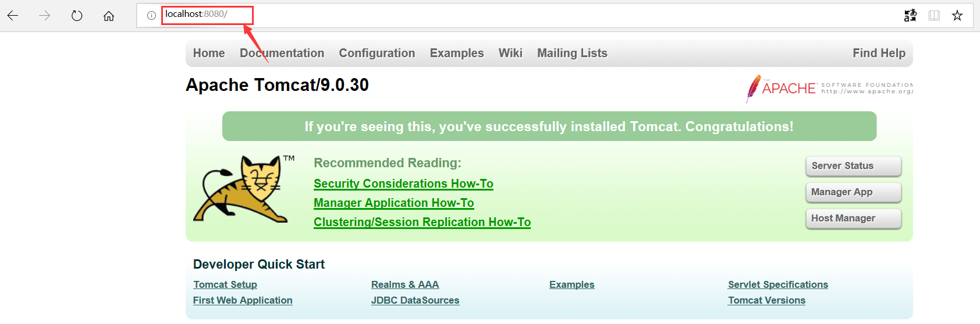Image resolution: width=980 pixels, height=324 pixels.
Task: Show site info via the address bar info icon
Action: [151, 16]
